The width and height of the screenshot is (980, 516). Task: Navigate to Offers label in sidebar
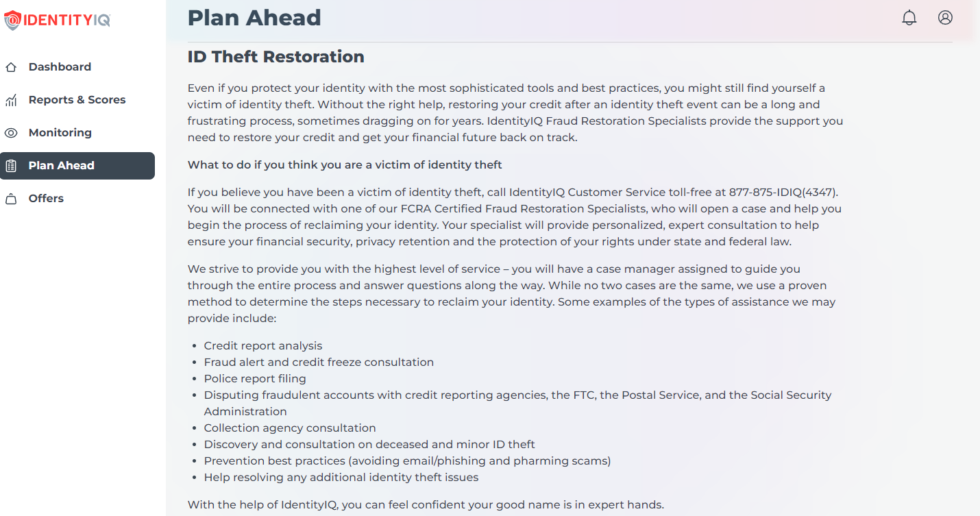(46, 198)
